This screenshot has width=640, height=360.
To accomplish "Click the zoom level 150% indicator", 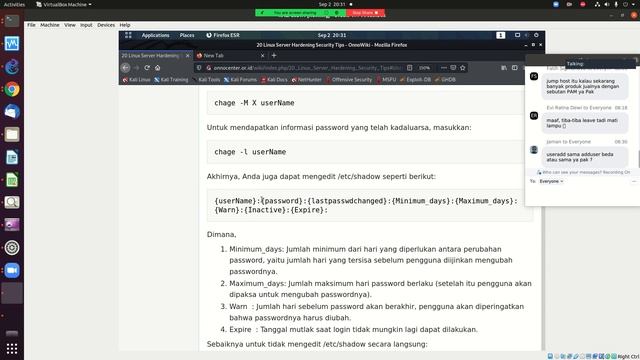I will pos(424,68).
